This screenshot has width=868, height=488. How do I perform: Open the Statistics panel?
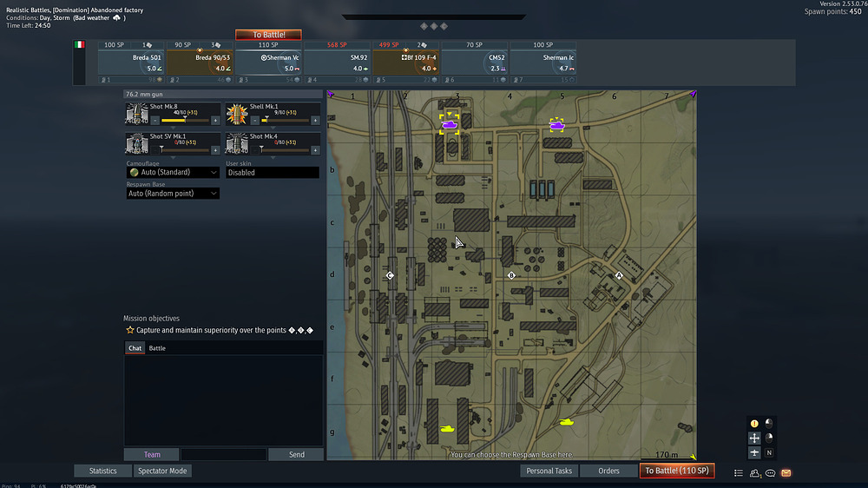point(103,471)
